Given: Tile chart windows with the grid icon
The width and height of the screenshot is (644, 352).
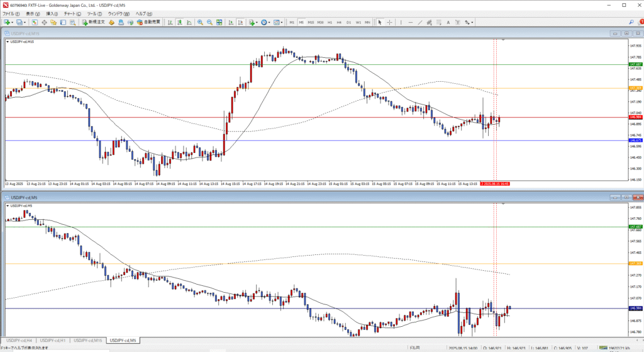Looking at the screenshot, I should pos(219,22).
